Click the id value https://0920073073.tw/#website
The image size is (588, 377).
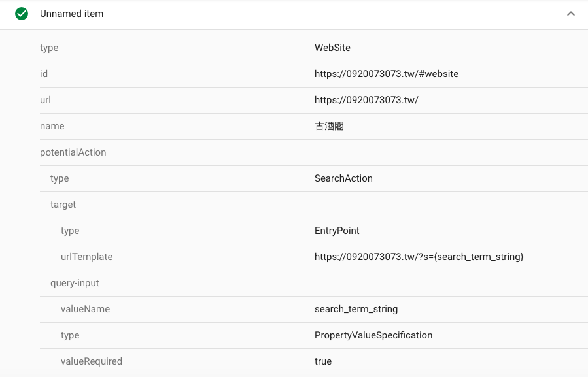pos(387,74)
